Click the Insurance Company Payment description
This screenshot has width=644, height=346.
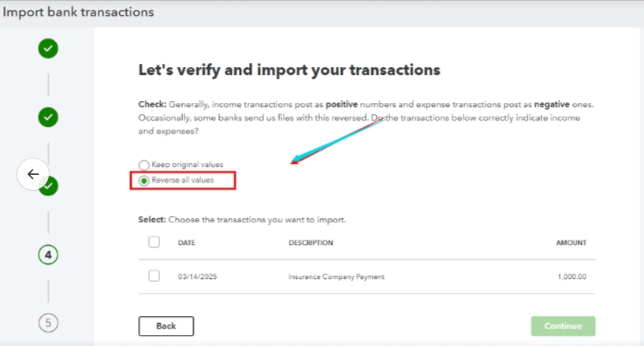337,277
